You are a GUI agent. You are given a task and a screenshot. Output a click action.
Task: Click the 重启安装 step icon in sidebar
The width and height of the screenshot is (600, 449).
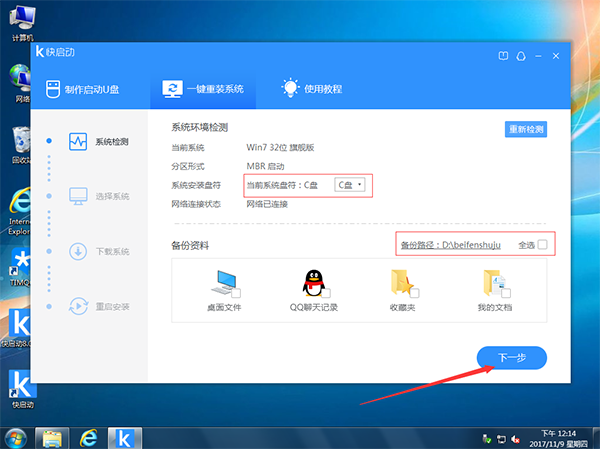click(x=78, y=305)
